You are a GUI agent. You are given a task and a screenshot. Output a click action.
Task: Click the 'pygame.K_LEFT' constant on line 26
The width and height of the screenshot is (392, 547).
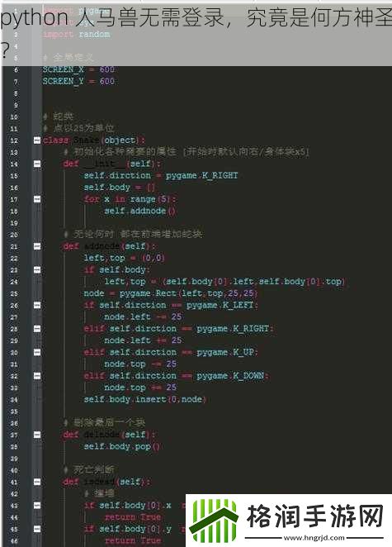tap(221, 305)
